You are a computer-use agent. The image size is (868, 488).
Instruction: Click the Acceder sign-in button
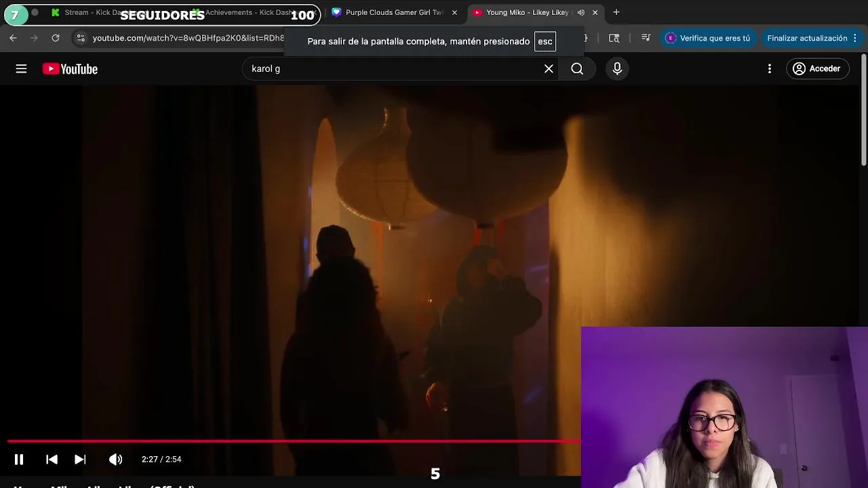tap(817, 68)
